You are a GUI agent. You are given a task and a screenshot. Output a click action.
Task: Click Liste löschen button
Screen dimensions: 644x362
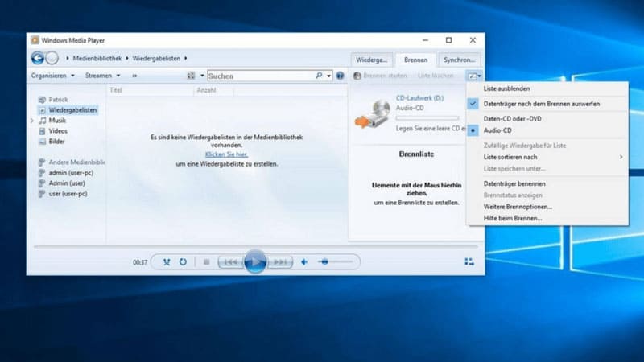tap(436, 76)
